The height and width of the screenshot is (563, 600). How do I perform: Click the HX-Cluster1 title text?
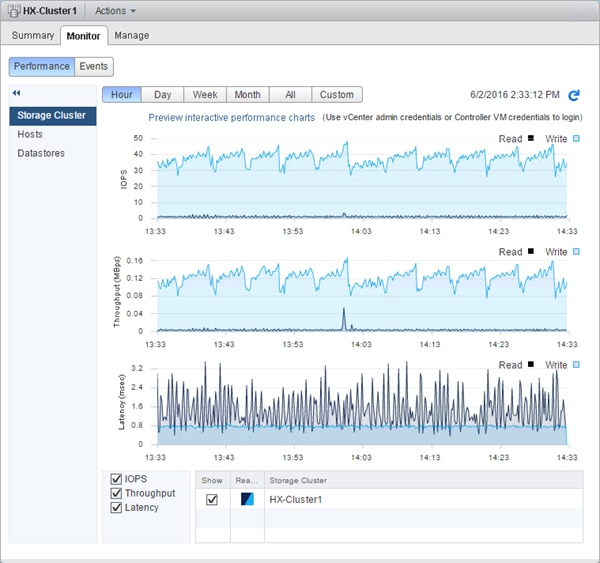(x=50, y=11)
